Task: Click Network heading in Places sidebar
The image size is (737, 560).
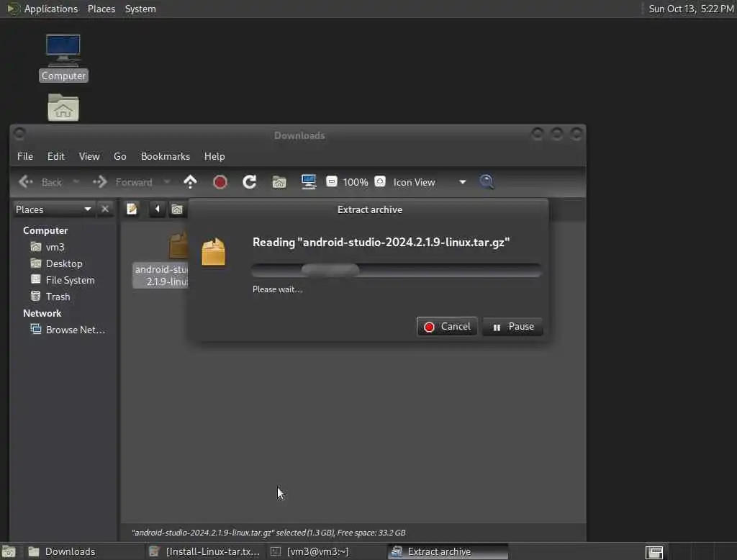Action: pyautogui.click(x=42, y=313)
